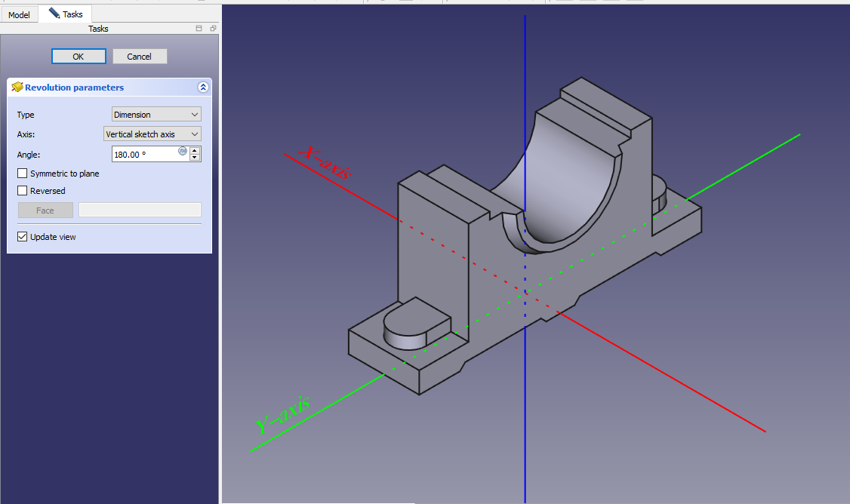850x504 pixels.
Task: Click the disabled Face button
Action: (45, 211)
